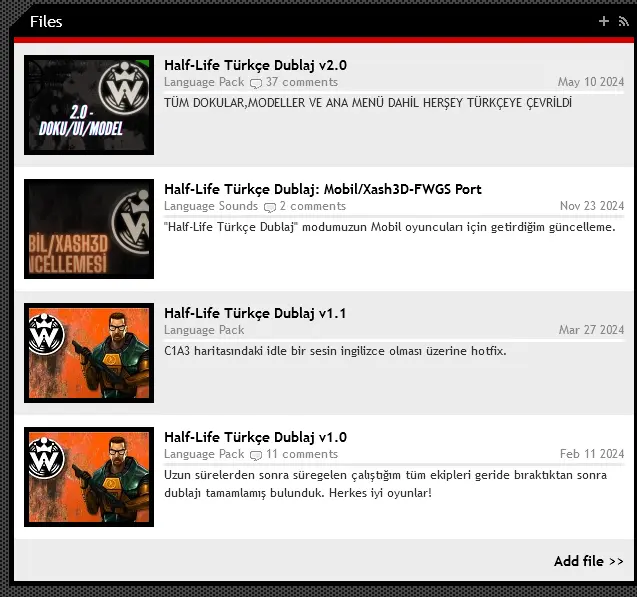The image size is (637, 597).
Task: Click the TÜM DOKULAR,MODELLER description text
Action: (x=368, y=103)
